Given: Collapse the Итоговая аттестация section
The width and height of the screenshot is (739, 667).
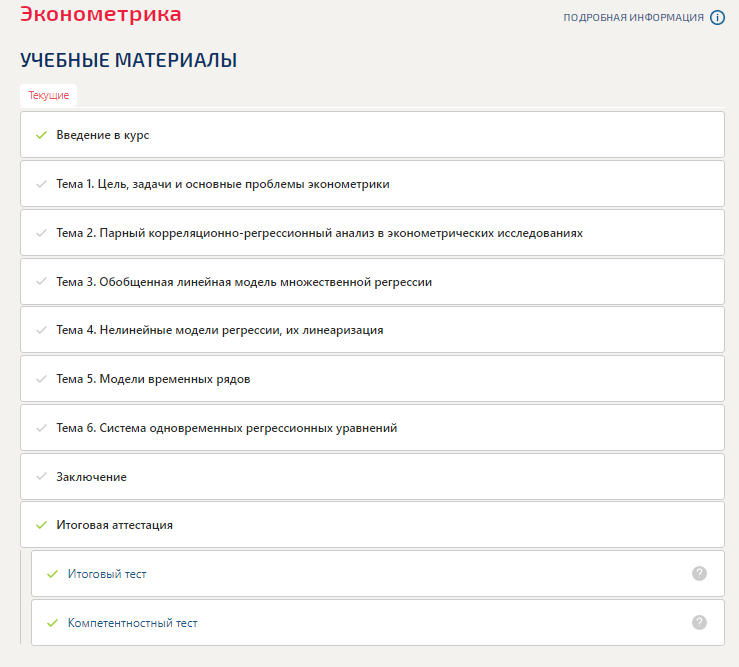Looking at the screenshot, I should [372, 525].
